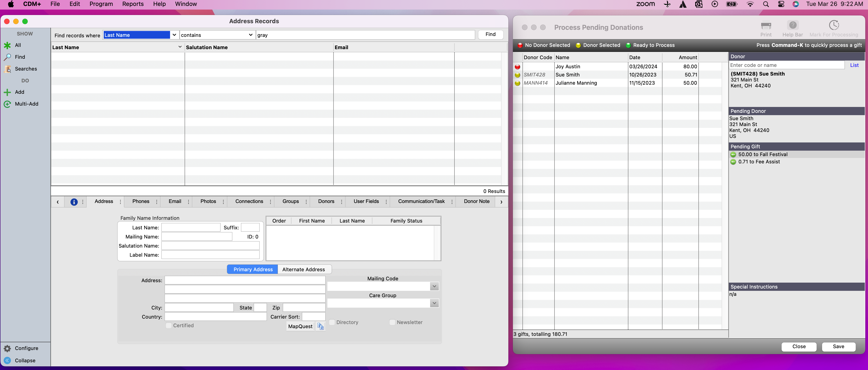
Task: Click the blue info icon in tab bar
Action: tap(74, 202)
